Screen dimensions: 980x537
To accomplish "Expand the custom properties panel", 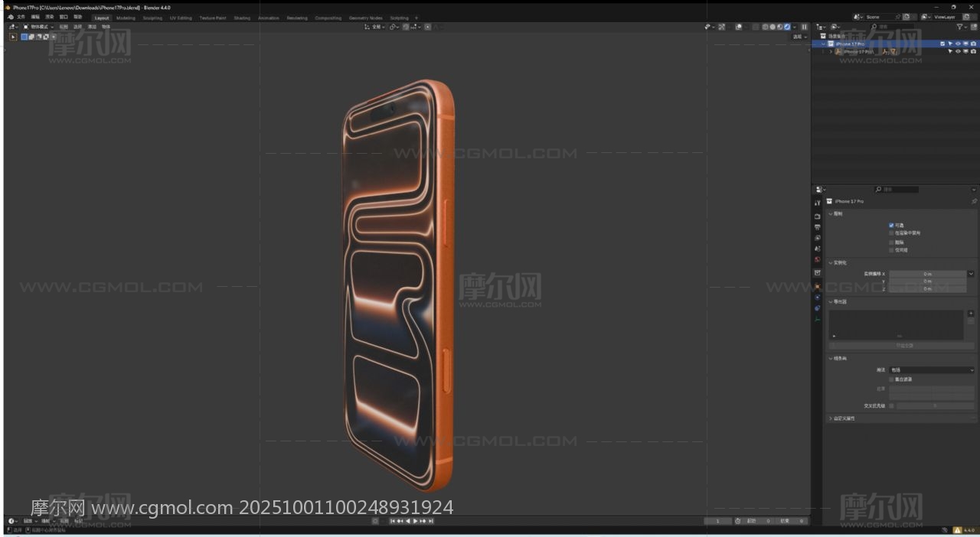I will tap(831, 418).
